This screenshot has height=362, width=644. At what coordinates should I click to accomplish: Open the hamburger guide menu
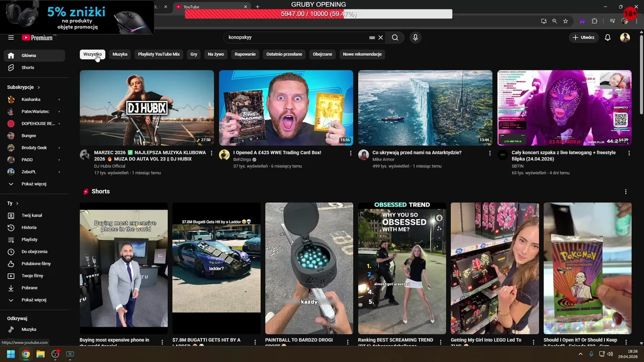(x=11, y=37)
